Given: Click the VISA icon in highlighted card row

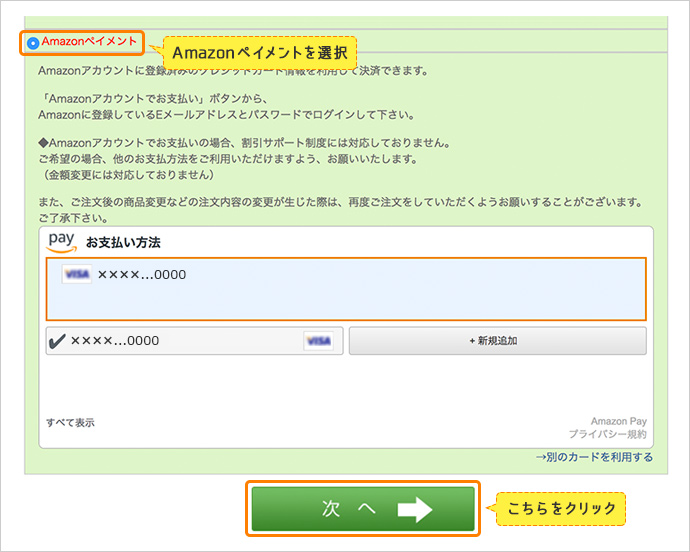Looking at the screenshot, I should click(x=77, y=274).
